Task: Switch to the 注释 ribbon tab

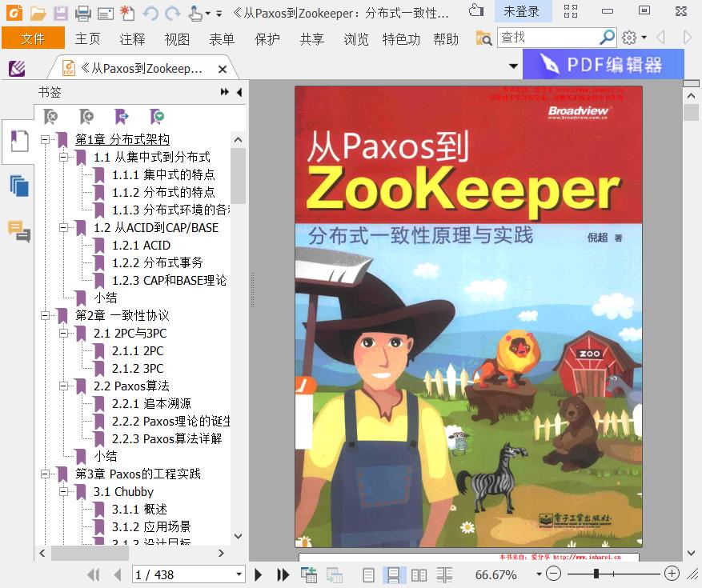Action: pyautogui.click(x=133, y=39)
